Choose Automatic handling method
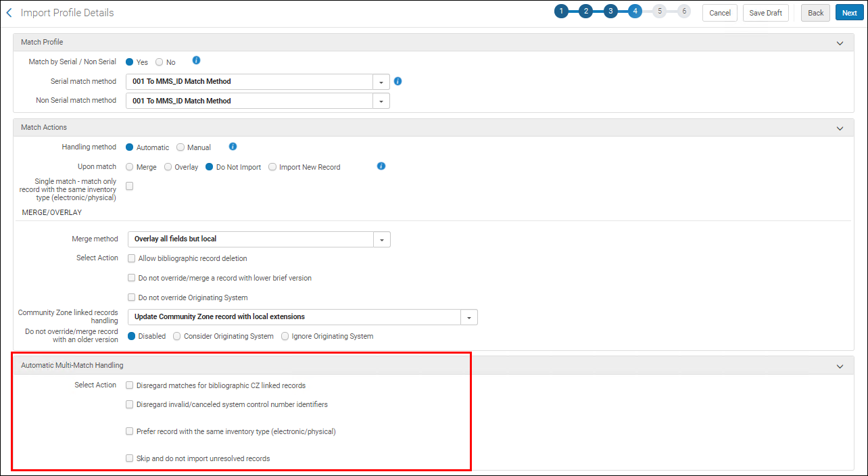The image size is (868, 476). [130, 147]
